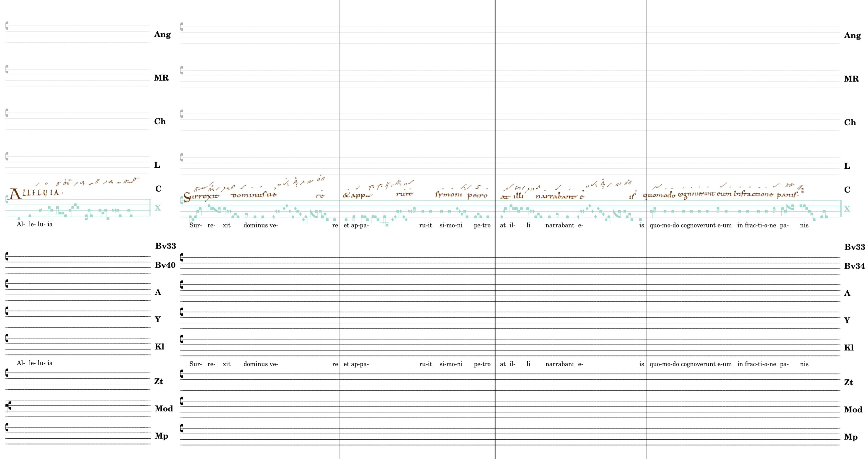Image resolution: width=868 pixels, height=459 pixels.
Task: Click the 'Al-' lyric under the green Alleluia staff
Action: (x=21, y=224)
